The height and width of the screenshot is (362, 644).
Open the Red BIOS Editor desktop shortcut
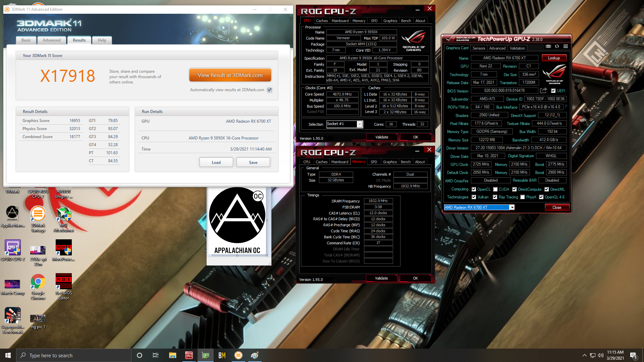63,287
